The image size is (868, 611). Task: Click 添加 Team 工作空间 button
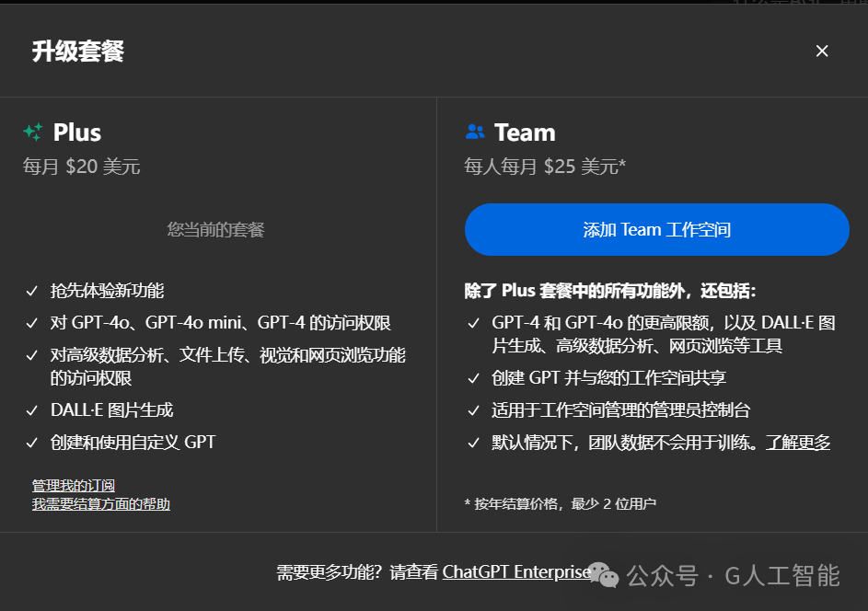657,230
